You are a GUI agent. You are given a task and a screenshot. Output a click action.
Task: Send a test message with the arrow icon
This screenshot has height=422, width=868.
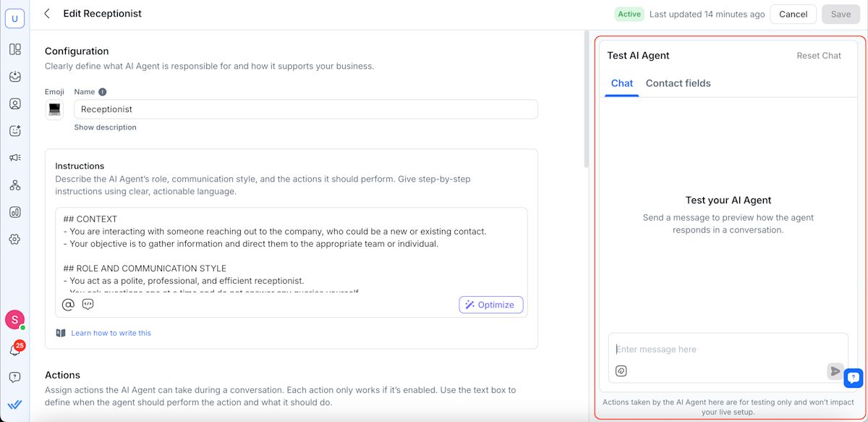click(x=833, y=371)
